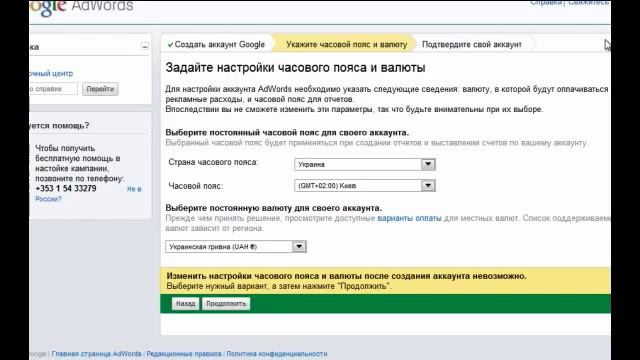Viewport: 640px width, 360px height.
Task: Click the label 'Страна часового пояса:'
Action: pyautogui.click(x=213, y=162)
